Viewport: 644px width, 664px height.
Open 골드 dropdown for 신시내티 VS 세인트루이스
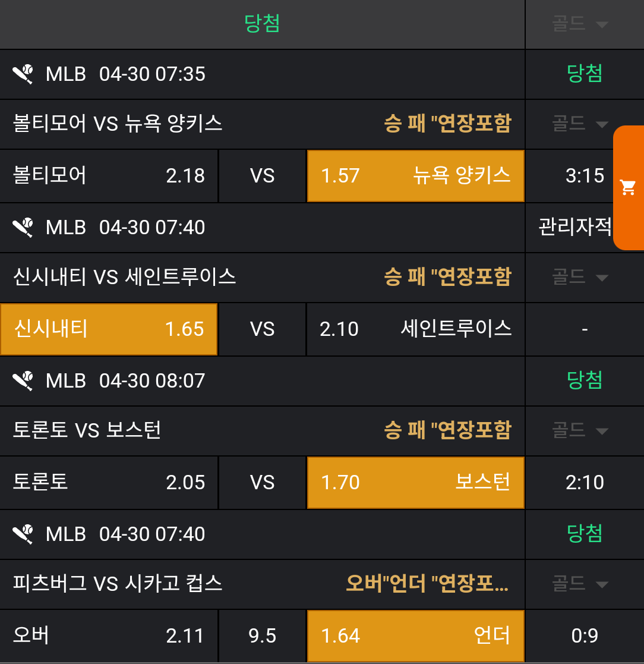tap(580, 278)
